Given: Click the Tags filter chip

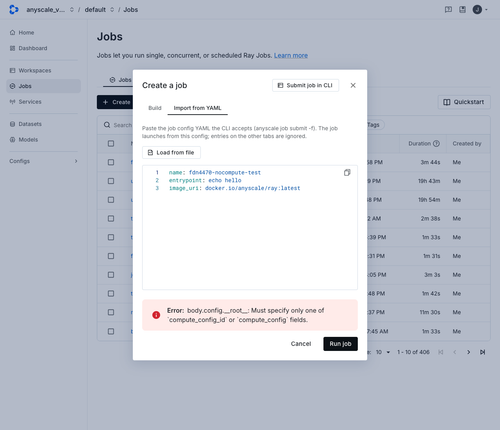Looking at the screenshot, I should click(375, 125).
